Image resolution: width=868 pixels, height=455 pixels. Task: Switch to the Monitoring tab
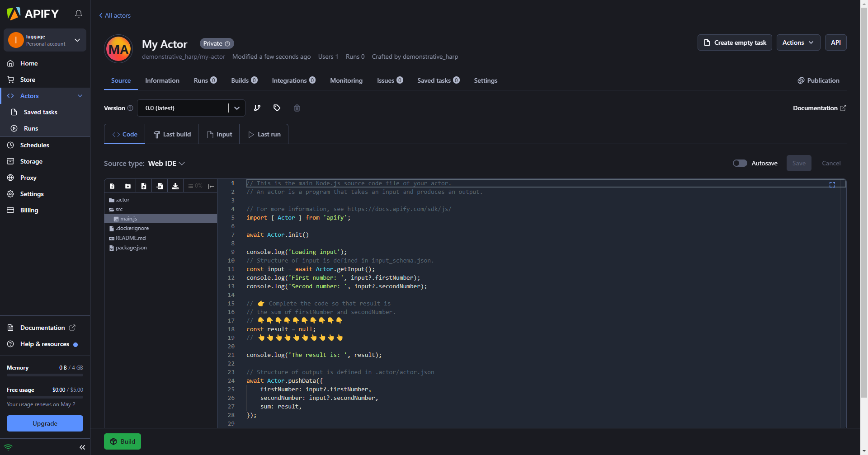click(x=346, y=80)
